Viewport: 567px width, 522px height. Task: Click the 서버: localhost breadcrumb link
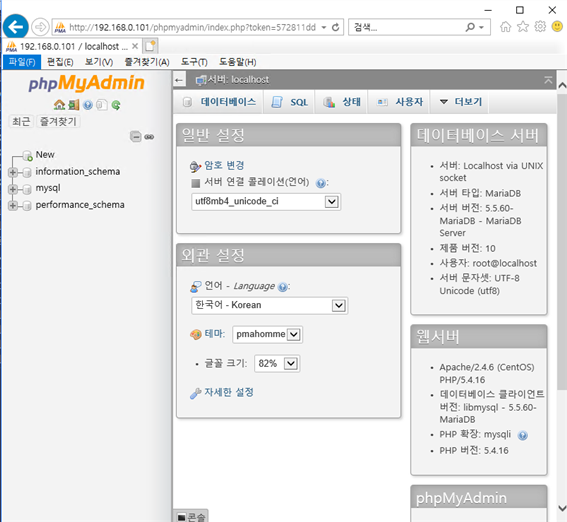tap(238, 80)
